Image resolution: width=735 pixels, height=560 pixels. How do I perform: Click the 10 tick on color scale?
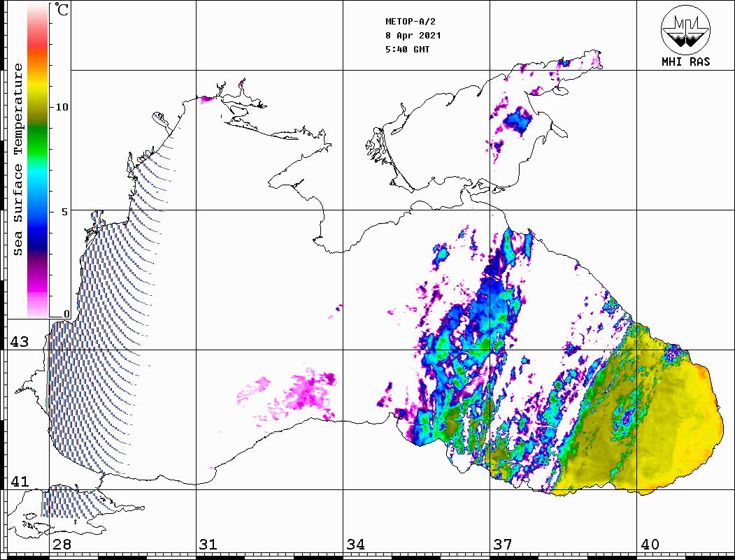coord(62,107)
